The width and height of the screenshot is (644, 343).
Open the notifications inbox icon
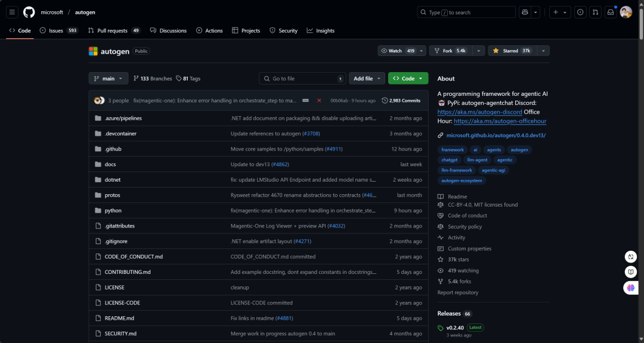(611, 13)
